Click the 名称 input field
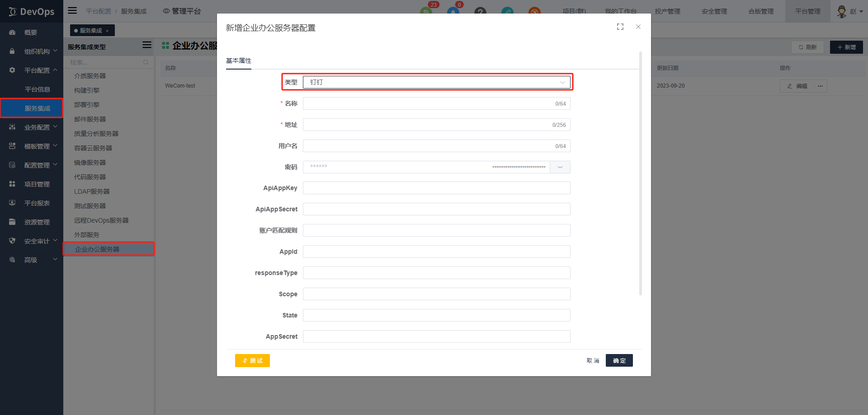This screenshot has height=415, width=868. (x=429, y=104)
